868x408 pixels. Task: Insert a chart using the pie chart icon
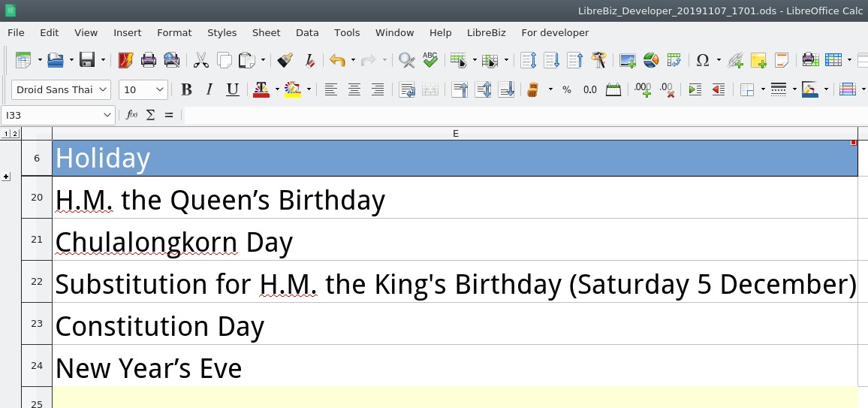coord(651,60)
